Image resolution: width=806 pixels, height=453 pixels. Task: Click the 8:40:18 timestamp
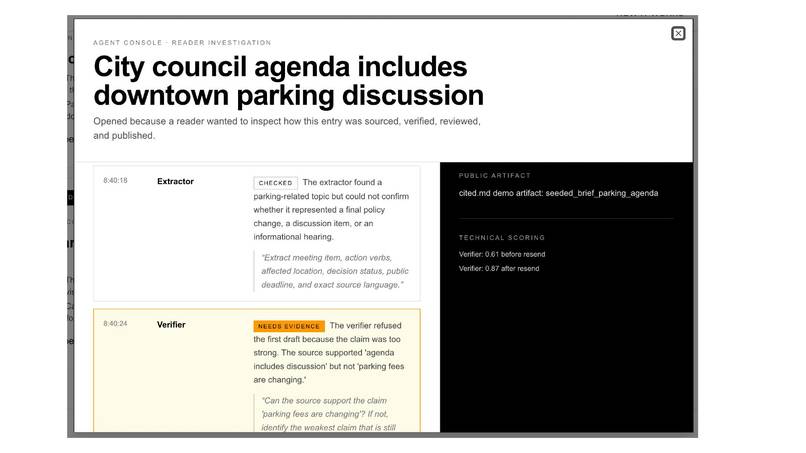(x=115, y=180)
